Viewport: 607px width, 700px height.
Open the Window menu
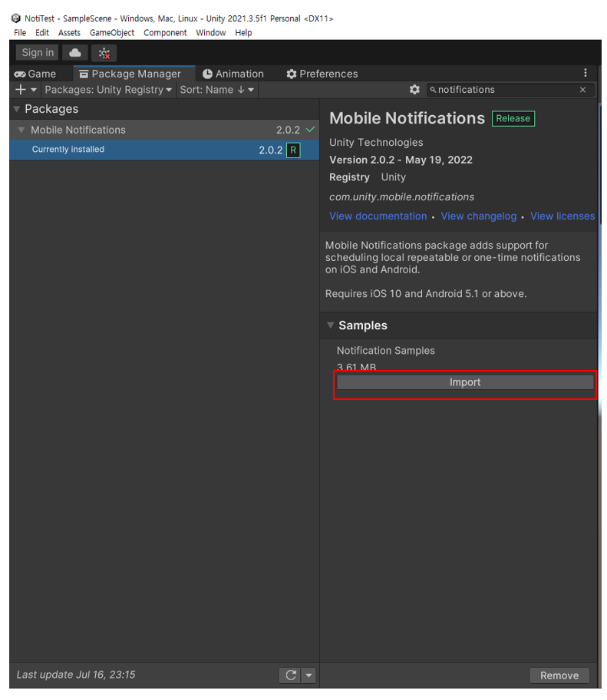point(211,32)
